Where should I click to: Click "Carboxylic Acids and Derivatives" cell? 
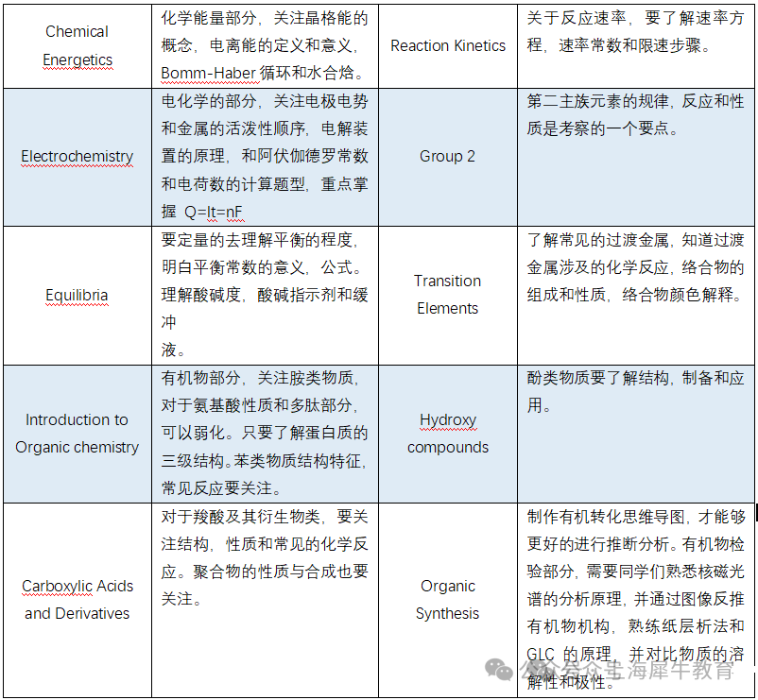(78, 600)
